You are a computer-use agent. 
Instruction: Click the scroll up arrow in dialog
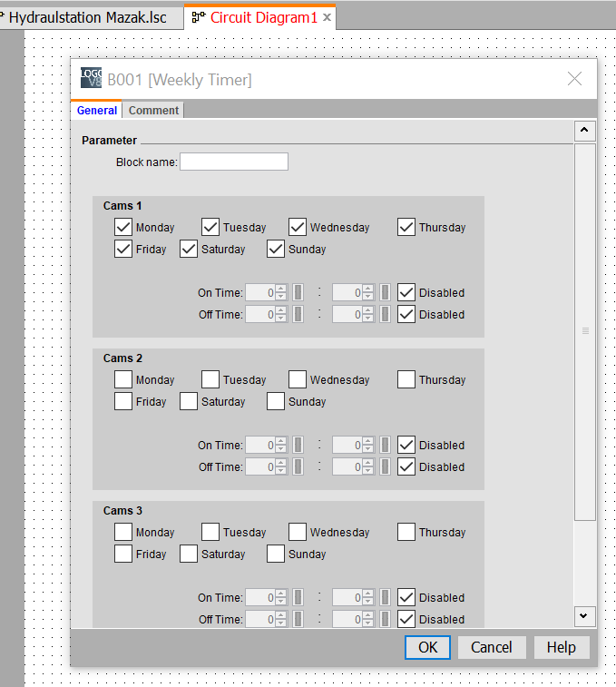pyautogui.click(x=584, y=130)
